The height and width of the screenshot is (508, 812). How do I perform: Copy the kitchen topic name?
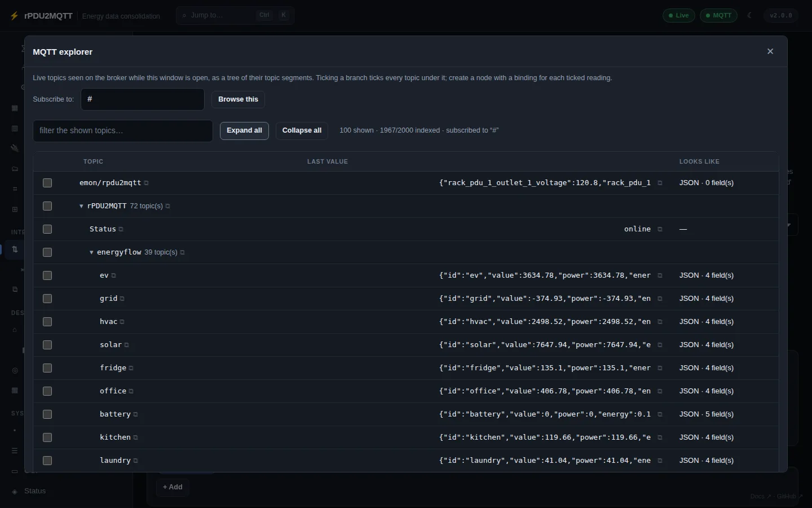pos(136,437)
